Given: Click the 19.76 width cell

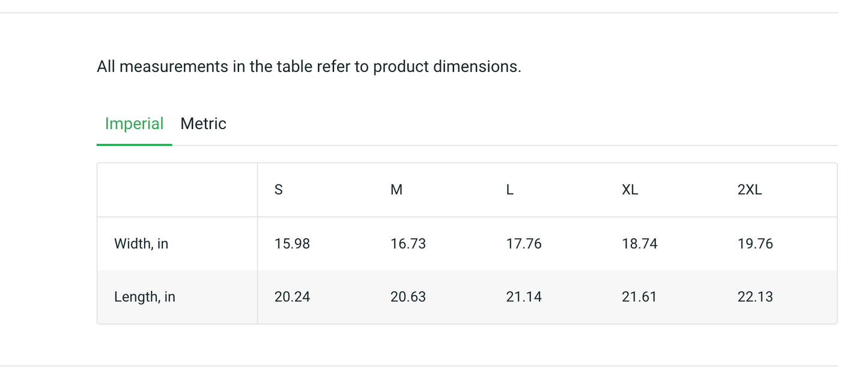Looking at the screenshot, I should pyautogui.click(x=755, y=244).
